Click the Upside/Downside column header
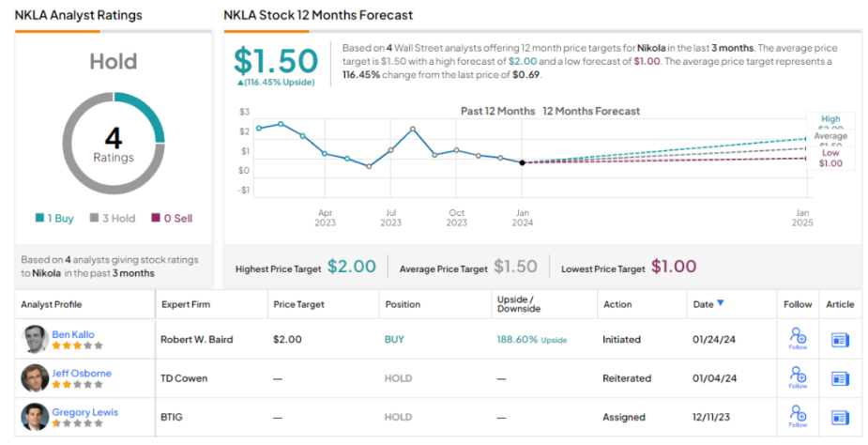The height and width of the screenshot is (445, 868). point(518,304)
